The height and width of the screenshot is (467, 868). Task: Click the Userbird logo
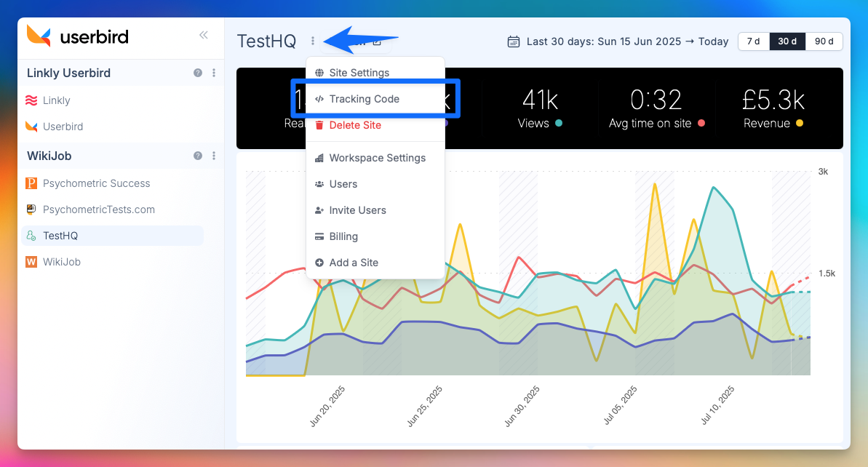click(78, 36)
